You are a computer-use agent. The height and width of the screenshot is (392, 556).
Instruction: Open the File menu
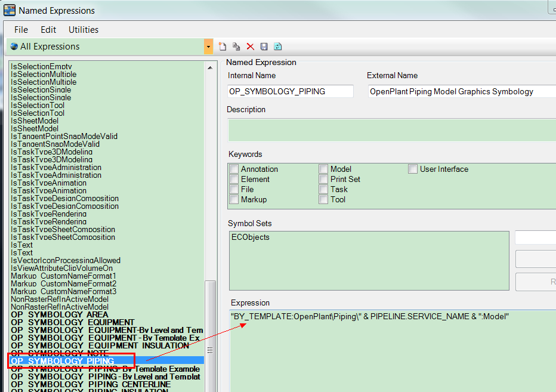point(21,29)
